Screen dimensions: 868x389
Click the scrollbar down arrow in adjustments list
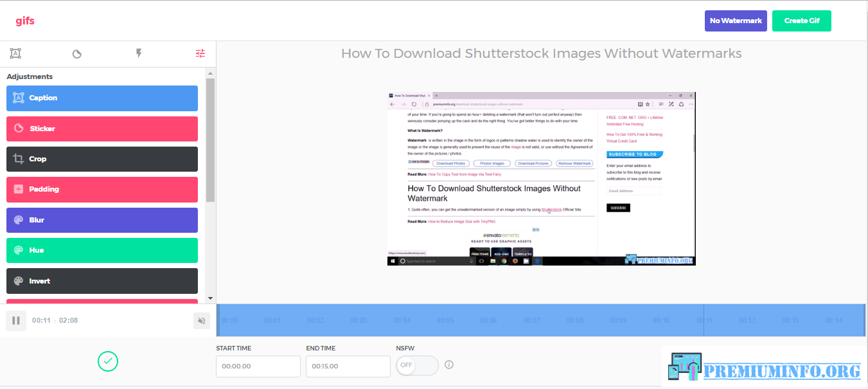coord(209,298)
